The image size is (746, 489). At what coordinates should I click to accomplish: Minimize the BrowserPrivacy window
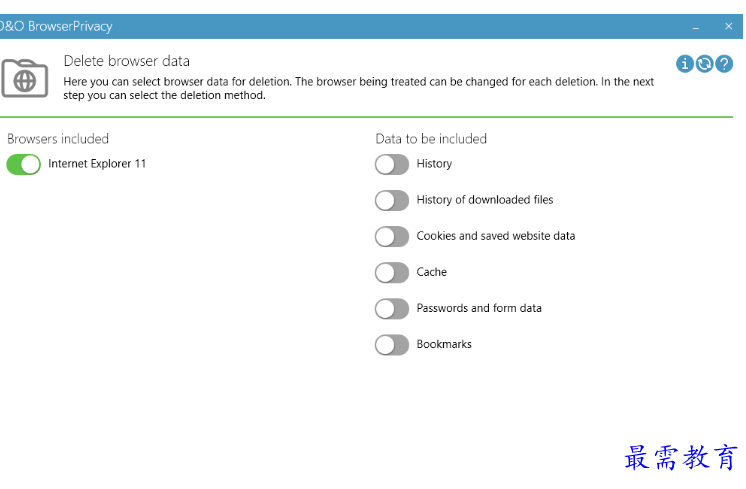(696, 27)
